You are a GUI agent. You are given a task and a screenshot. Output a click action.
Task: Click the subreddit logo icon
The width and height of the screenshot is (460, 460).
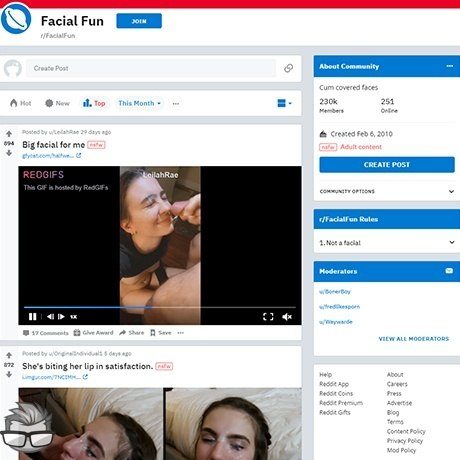point(16,19)
